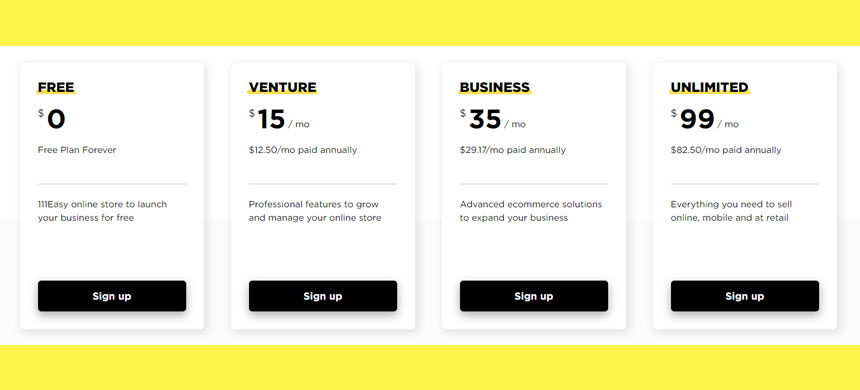Screen dimensions: 860x390
Task: Select the FREE plan heading
Action: pyautogui.click(x=56, y=87)
